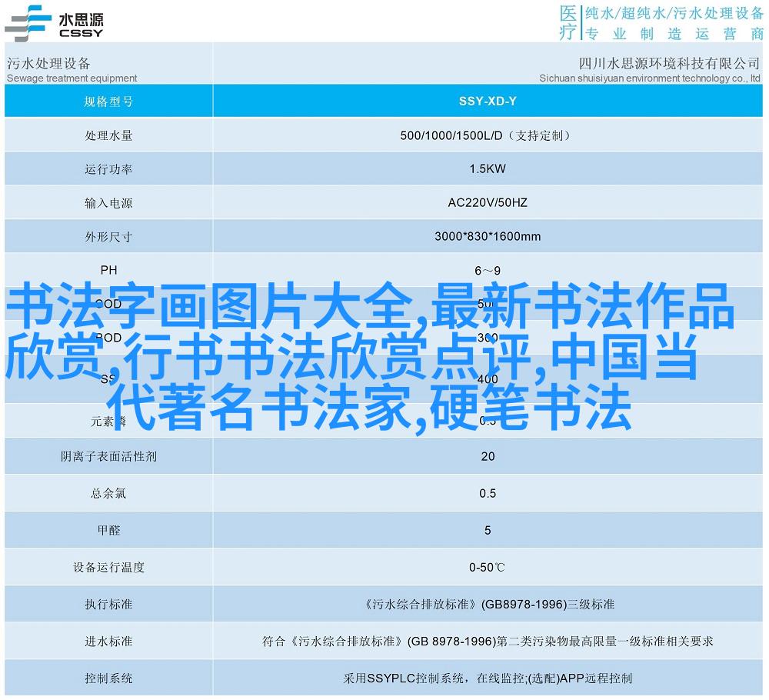Click the 阴离子表面活性剂 row label

pyautogui.click(x=108, y=457)
